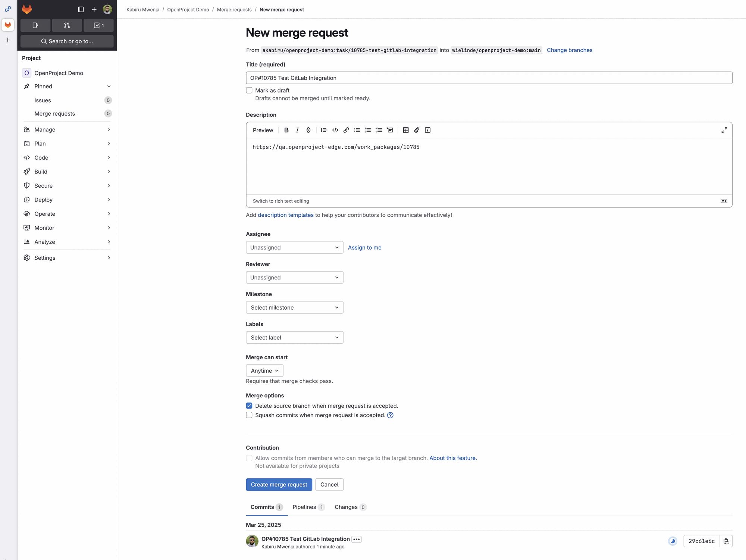Attach a file to the description
This screenshot has height=560, width=746.
416,130
